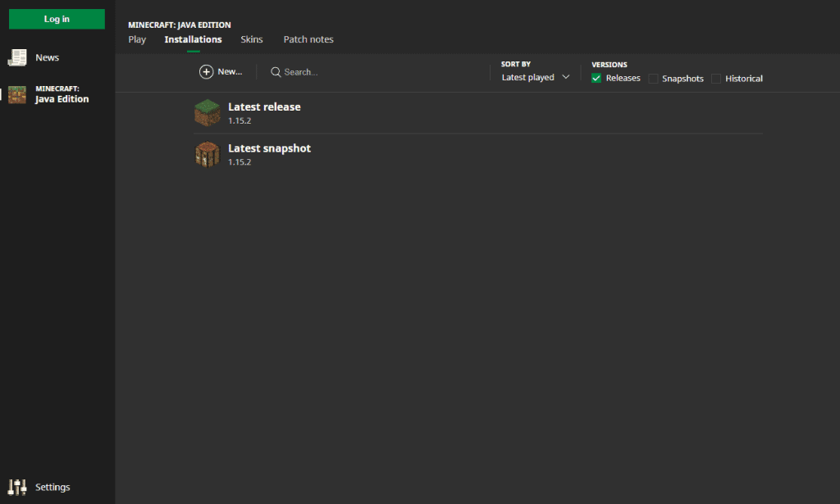Open the Sort By Latest played dropdown

535,78
